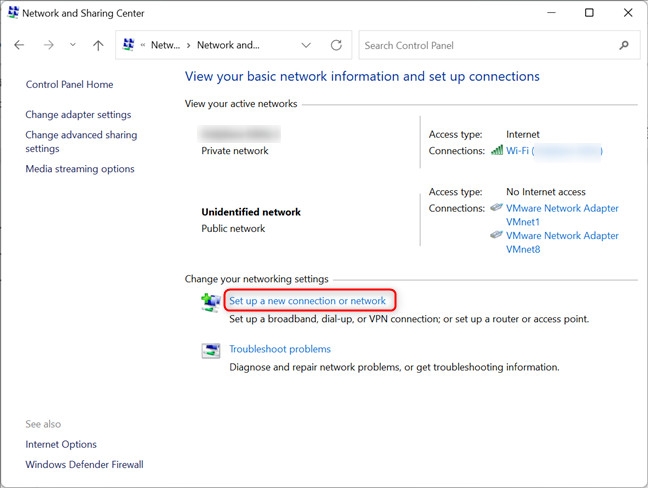Click the 'View your active networks' heading

click(241, 104)
